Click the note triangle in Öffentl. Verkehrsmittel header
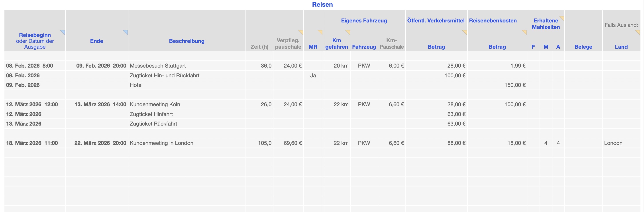Viewport: 644px width, 212px height. (465, 32)
